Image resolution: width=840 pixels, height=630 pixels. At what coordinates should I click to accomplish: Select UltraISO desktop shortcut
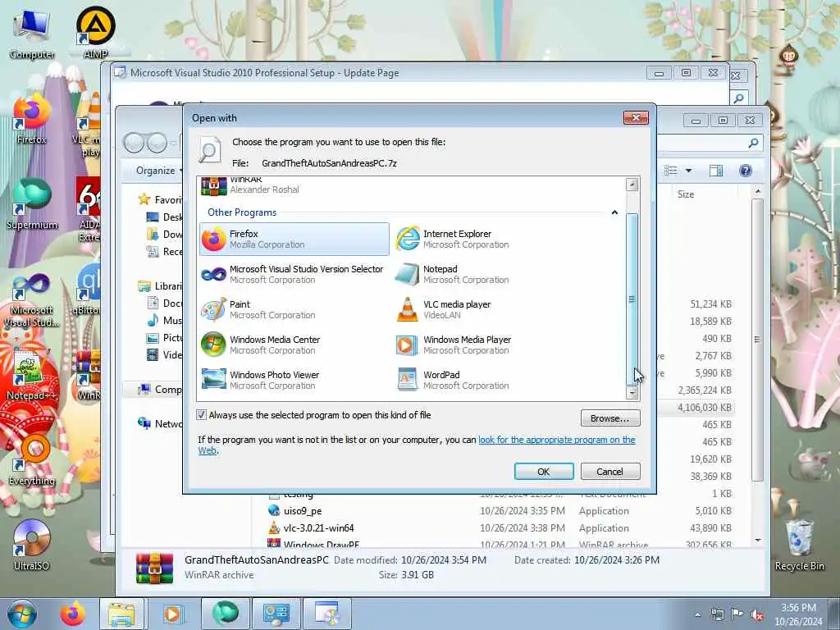point(32,545)
